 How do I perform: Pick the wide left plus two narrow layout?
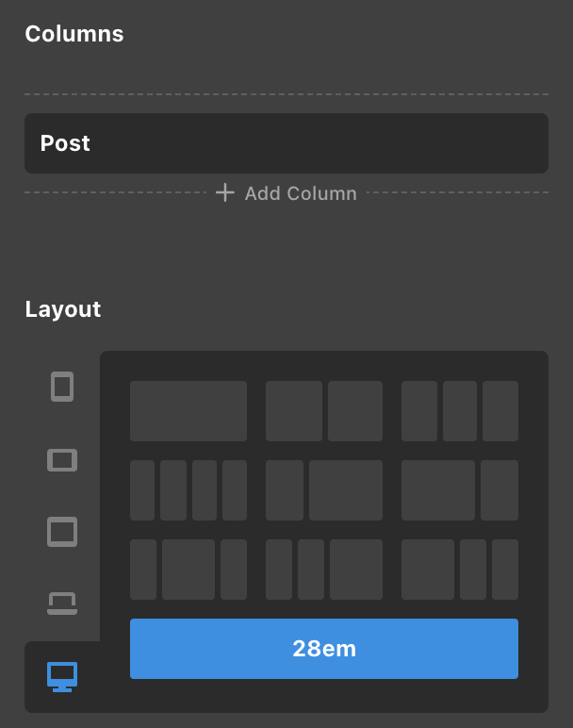click(460, 570)
